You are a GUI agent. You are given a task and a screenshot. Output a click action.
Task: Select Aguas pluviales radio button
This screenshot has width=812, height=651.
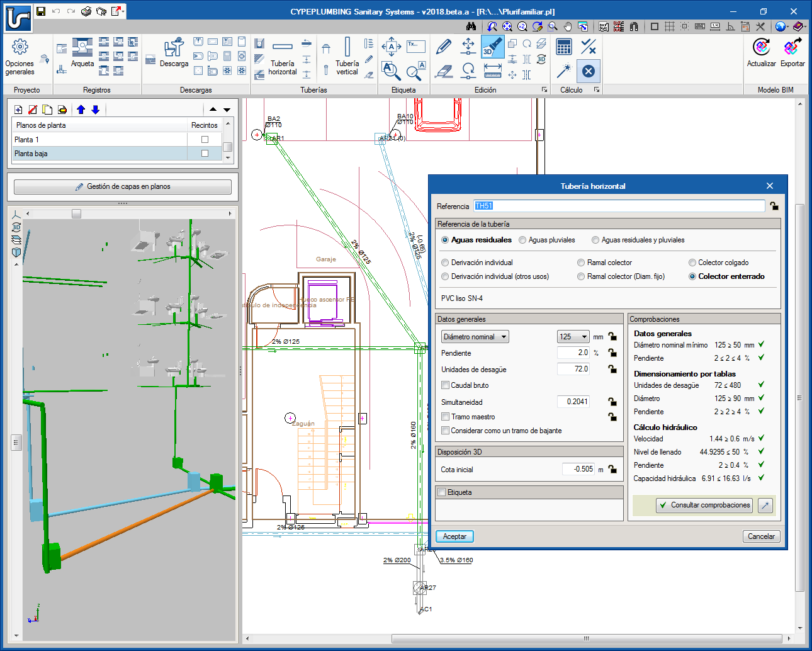[x=522, y=240]
